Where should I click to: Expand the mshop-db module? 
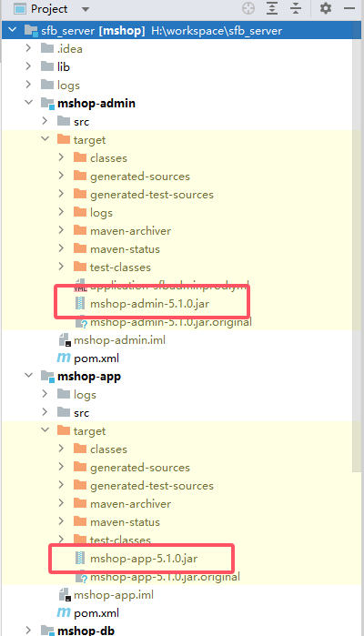[28, 630]
